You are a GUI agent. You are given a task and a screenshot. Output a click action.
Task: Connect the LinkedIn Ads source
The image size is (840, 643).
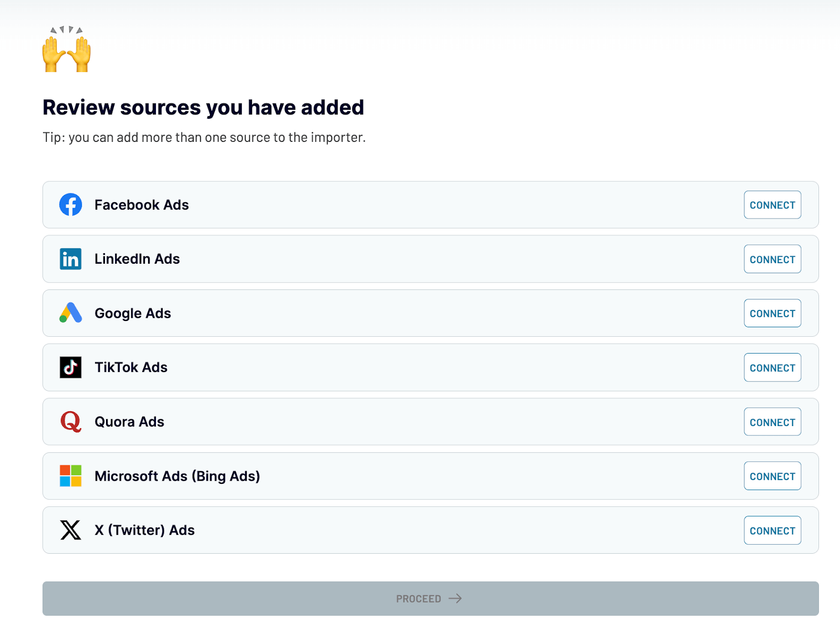tap(772, 259)
